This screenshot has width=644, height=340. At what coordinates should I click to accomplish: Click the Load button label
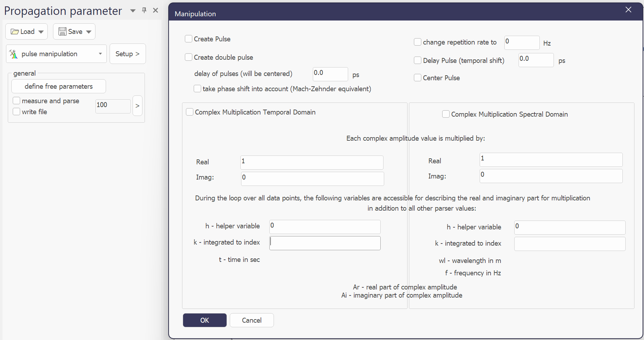tap(27, 32)
